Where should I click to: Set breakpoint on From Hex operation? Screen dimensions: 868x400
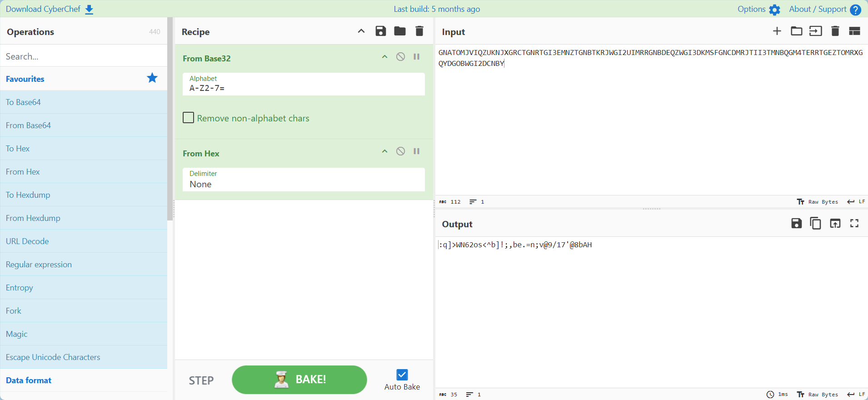click(x=416, y=151)
